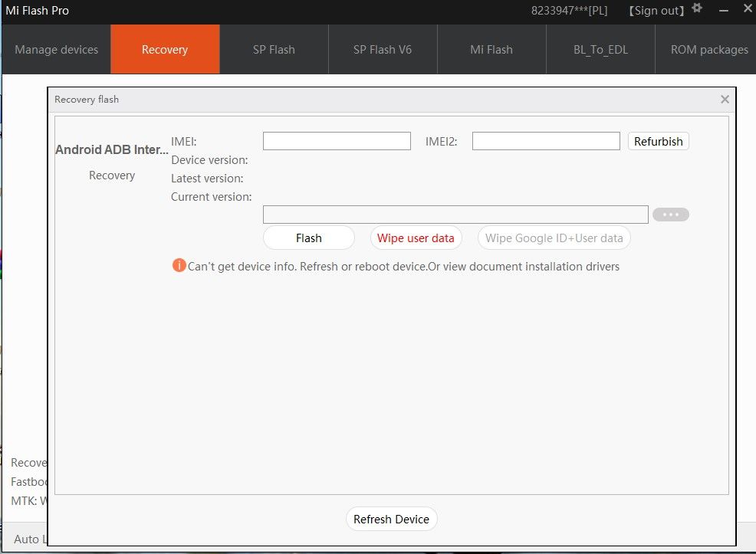Select Android ADB Inter... device entry
Screen dimensions: 756x554
pyautogui.click(x=112, y=150)
